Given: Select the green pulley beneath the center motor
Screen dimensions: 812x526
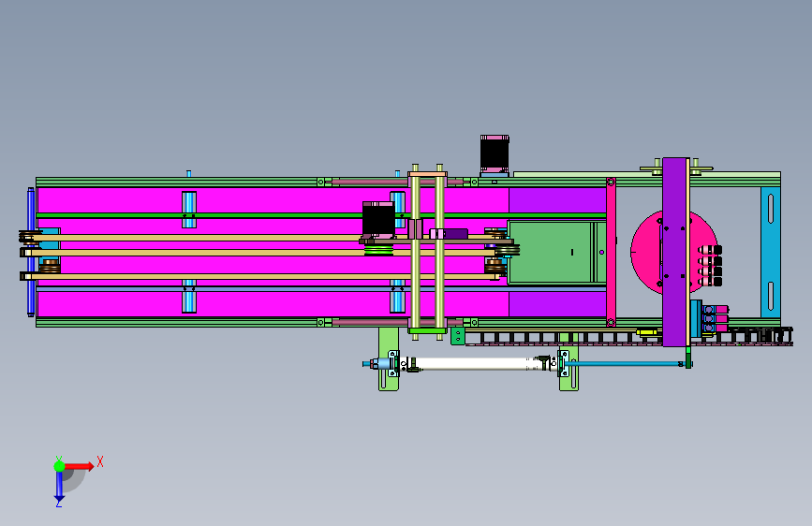Looking at the screenshot, I should [378, 251].
